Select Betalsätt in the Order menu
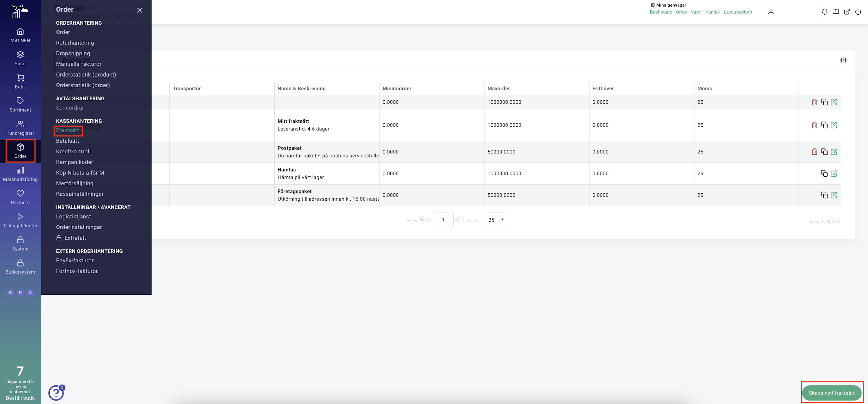The height and width of the screenshot is (404, 868). 67,141
